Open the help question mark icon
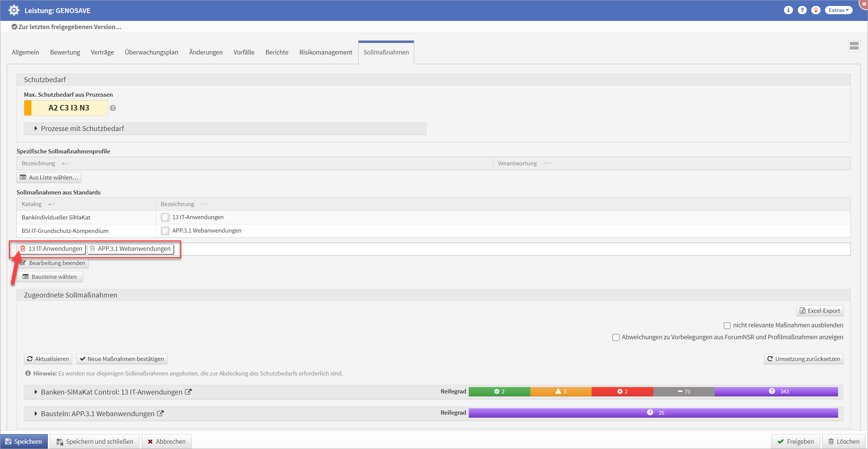The width and height of the screenshot is (868, 449). (x=802, y=10)
